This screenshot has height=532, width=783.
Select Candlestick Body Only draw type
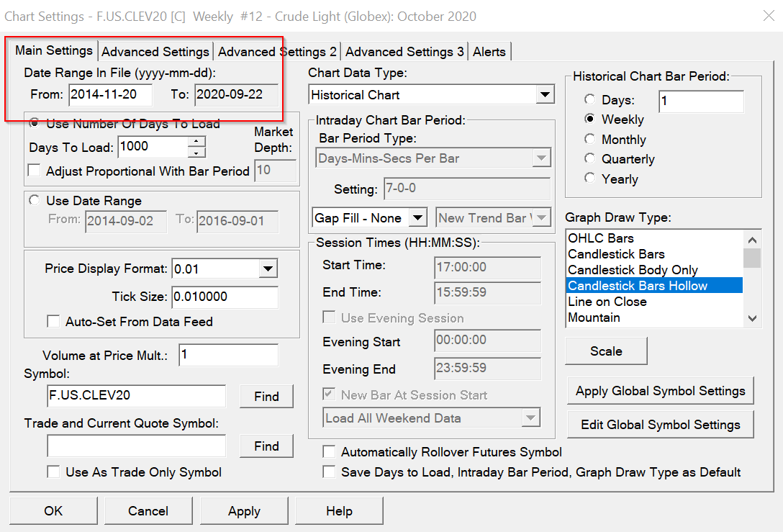(654, 270)
